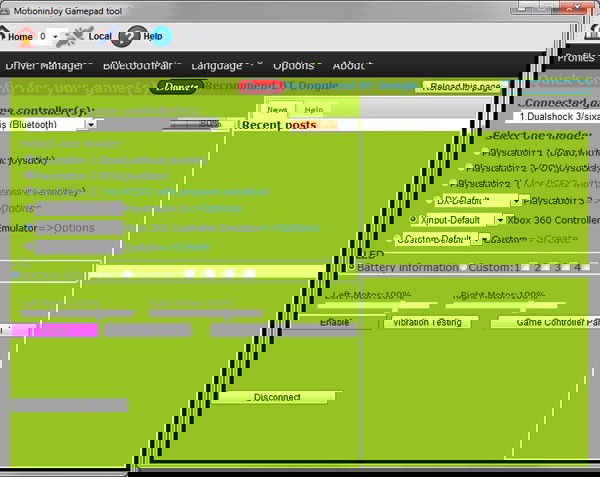Open the Language menu
Screen dimensions: 600x477
tap(227, 66)
